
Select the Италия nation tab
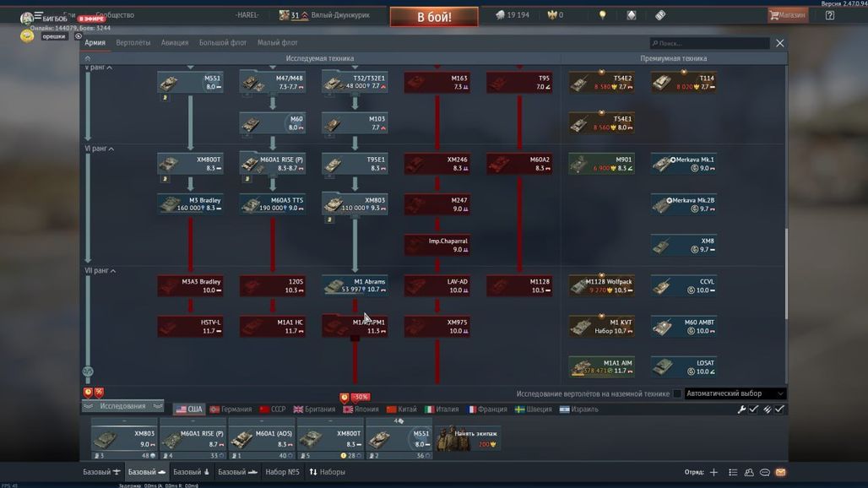442,409
